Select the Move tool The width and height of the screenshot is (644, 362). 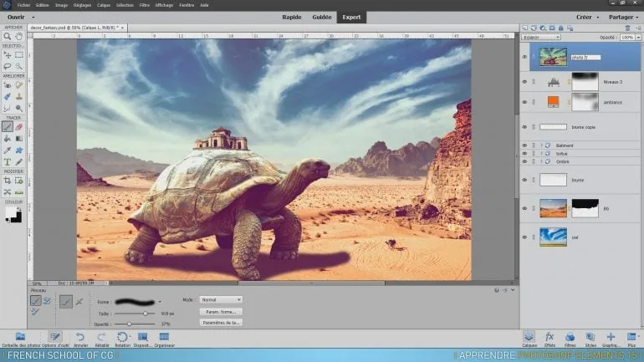[x=8, y=54]
